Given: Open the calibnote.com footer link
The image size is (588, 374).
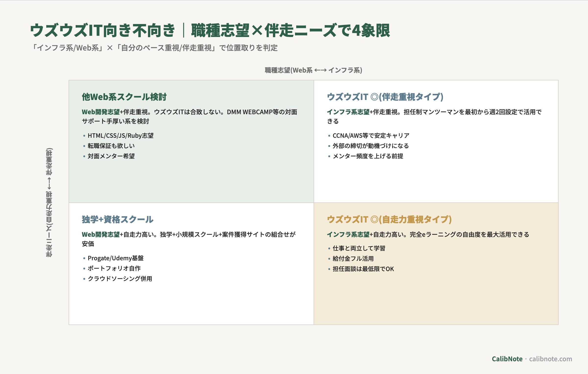Looking at the screenshot, I should pyautogui.click(x=551, y=359).
